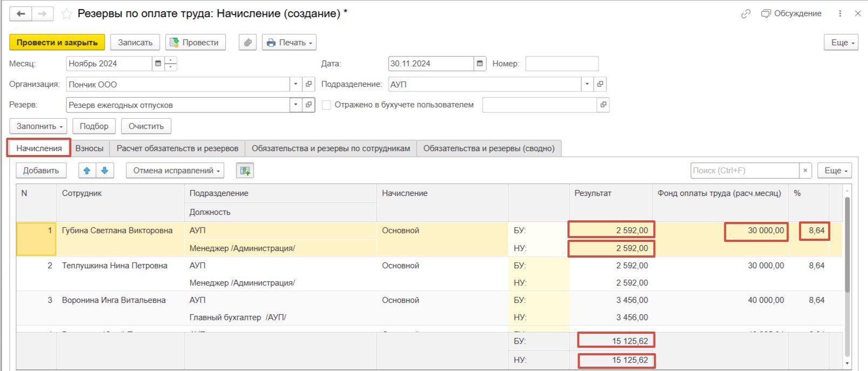The image size is (868, 371).
Task: Click Главный бухгалтер /АУП/ position cell
Action: [281, 318]
